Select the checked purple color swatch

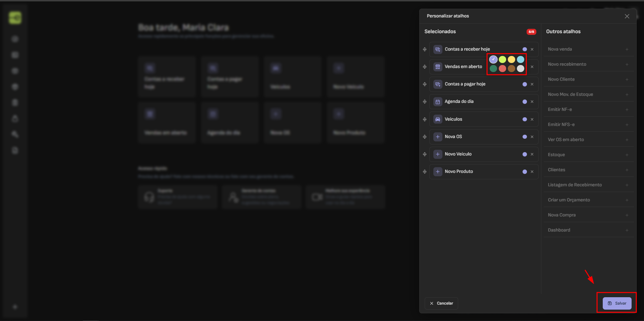pos(493,60)
